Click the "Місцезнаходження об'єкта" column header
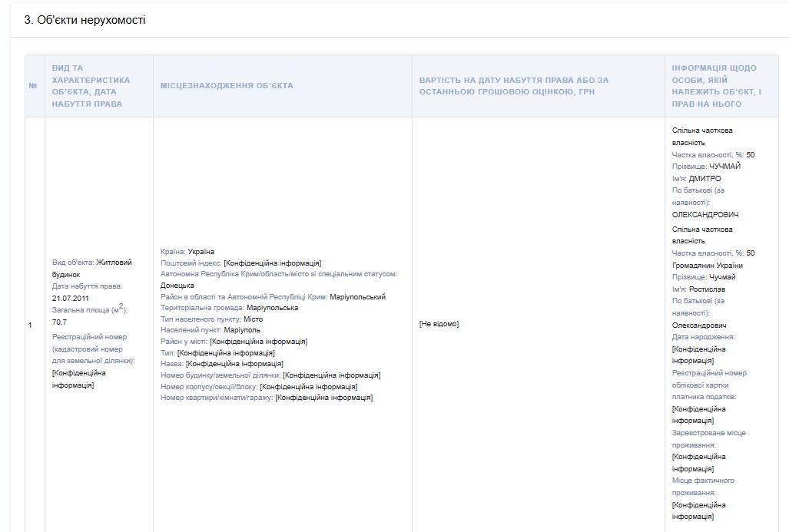789x532 pixels. (226, 86)
